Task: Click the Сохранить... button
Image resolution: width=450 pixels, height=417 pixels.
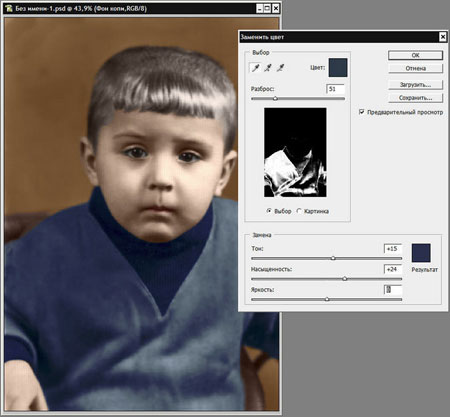Action: (x=416, y=98)
